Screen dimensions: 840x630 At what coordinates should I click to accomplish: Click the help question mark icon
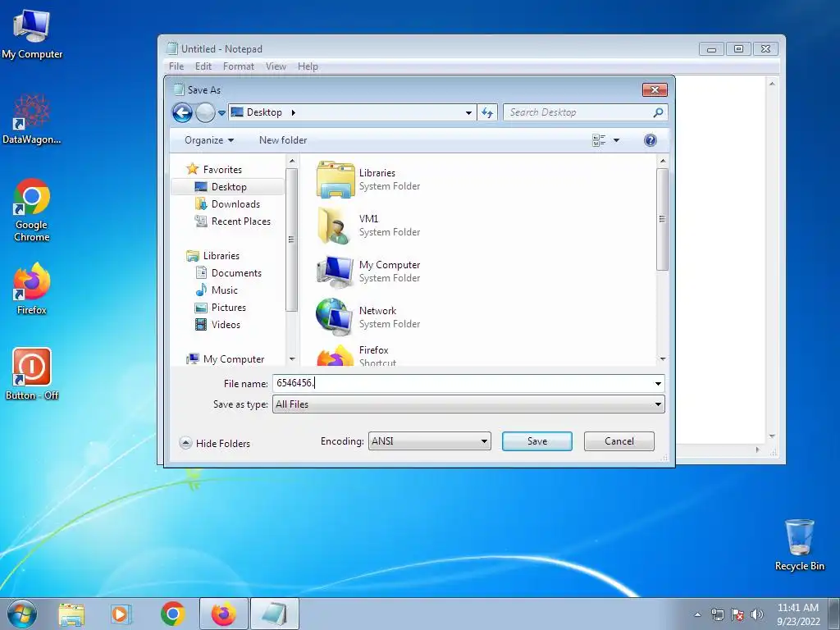650,140
